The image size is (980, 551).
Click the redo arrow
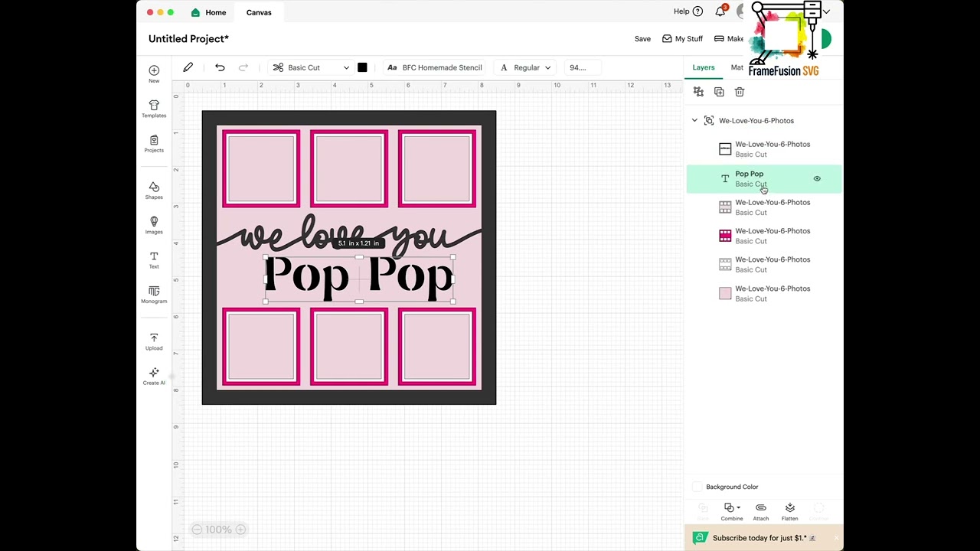(243, 67)
